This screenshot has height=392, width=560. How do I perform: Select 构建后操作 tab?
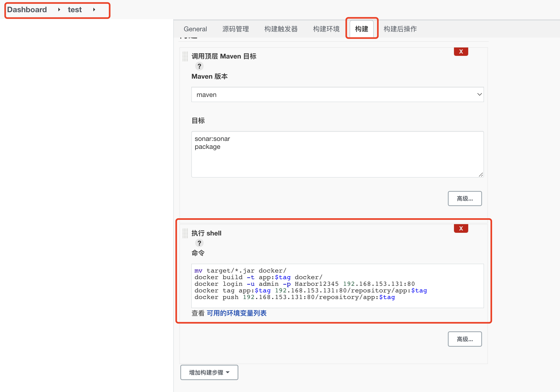pos(400,29)
